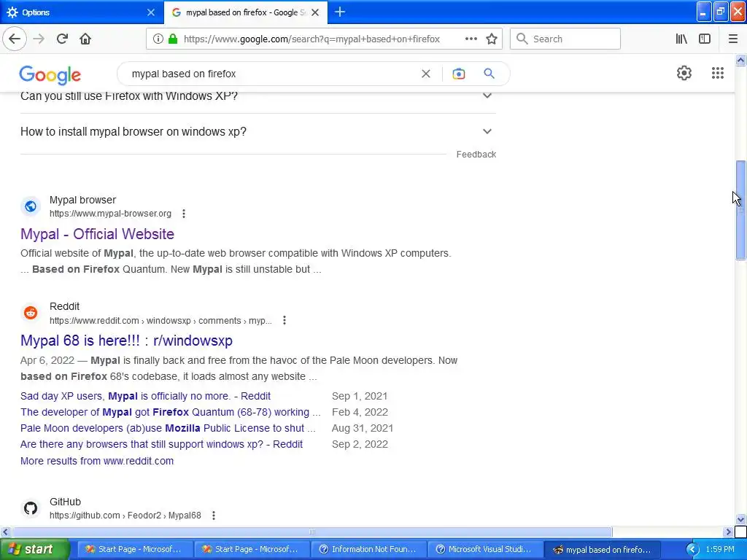Open 'Are there any browsers that still support' link
Viewport: 747px width, 560px height.
161,444
